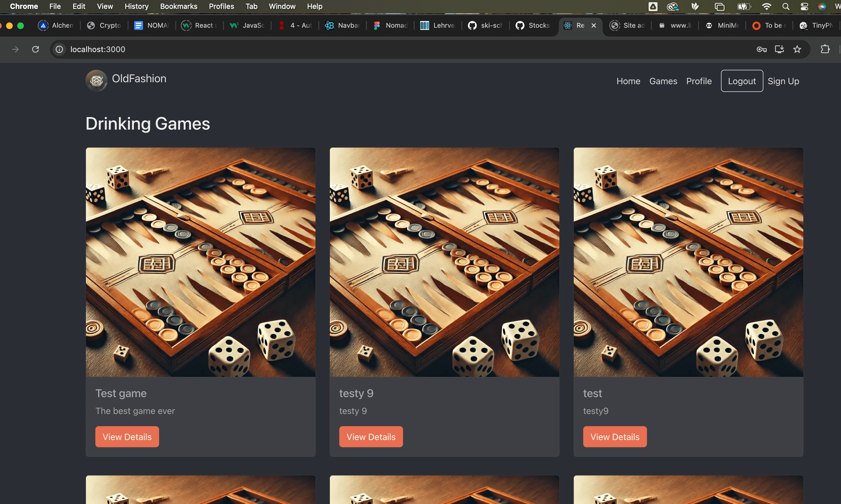841x504 pixels.
Task: Switch to the ski-sch GitHub tab
Action: click(485, 25)
